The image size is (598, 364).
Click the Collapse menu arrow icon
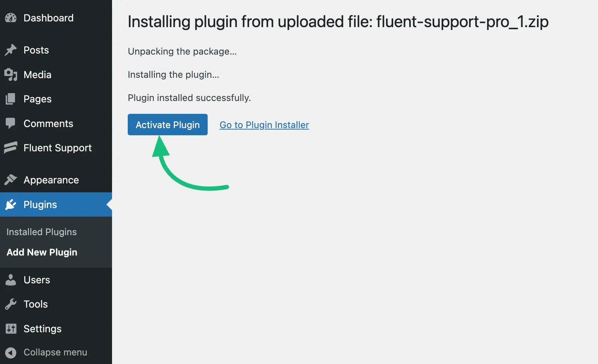11,353
